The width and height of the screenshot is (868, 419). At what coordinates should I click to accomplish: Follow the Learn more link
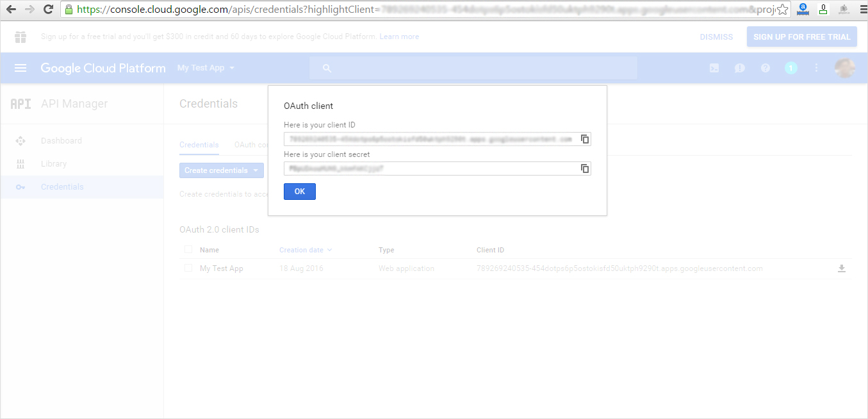399,37
